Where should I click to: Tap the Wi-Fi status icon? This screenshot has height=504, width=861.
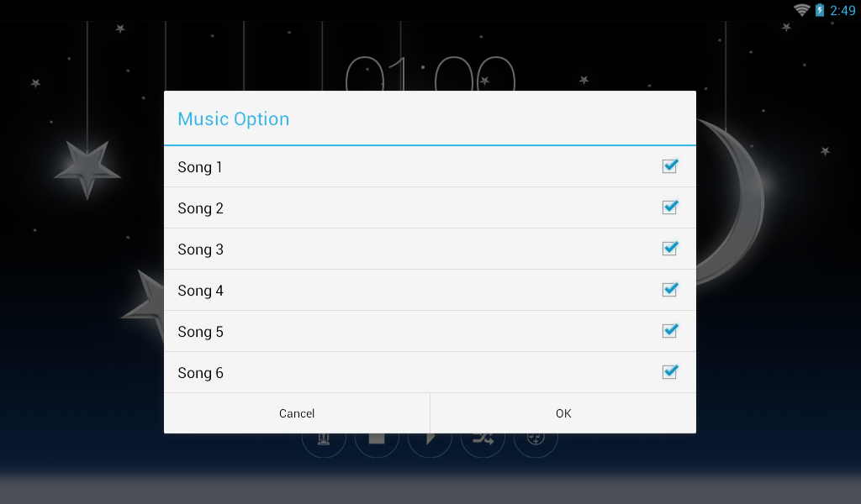[801, 10]
